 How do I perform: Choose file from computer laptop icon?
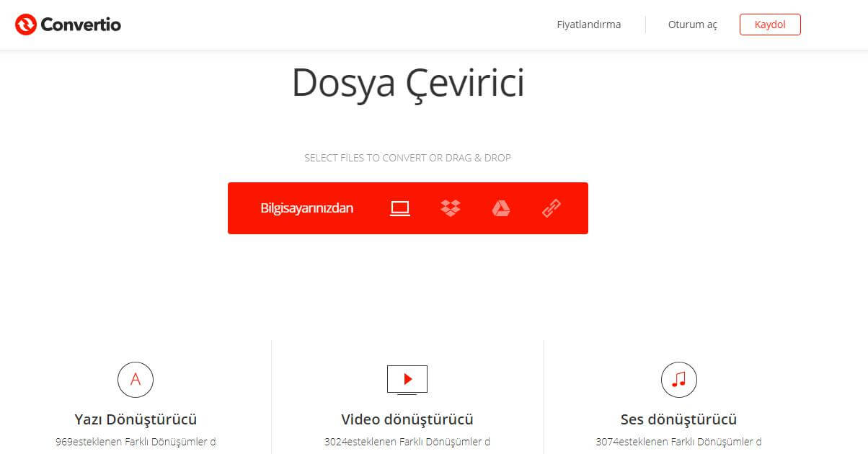(400, 208)
